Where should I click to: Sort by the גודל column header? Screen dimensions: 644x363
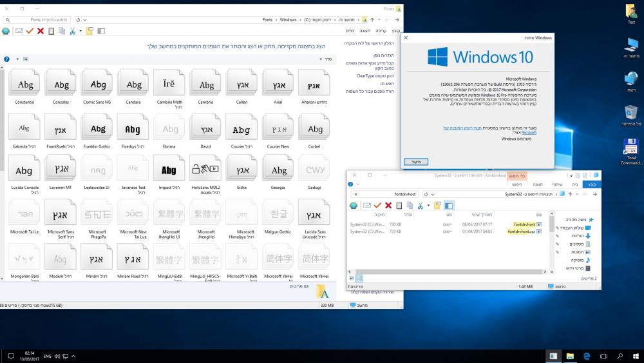408,215
